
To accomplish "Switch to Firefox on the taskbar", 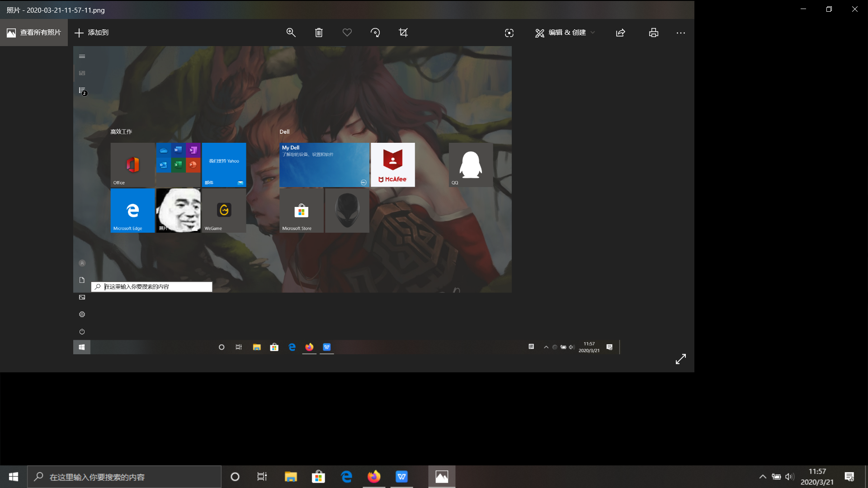I will tap(374, 477).
